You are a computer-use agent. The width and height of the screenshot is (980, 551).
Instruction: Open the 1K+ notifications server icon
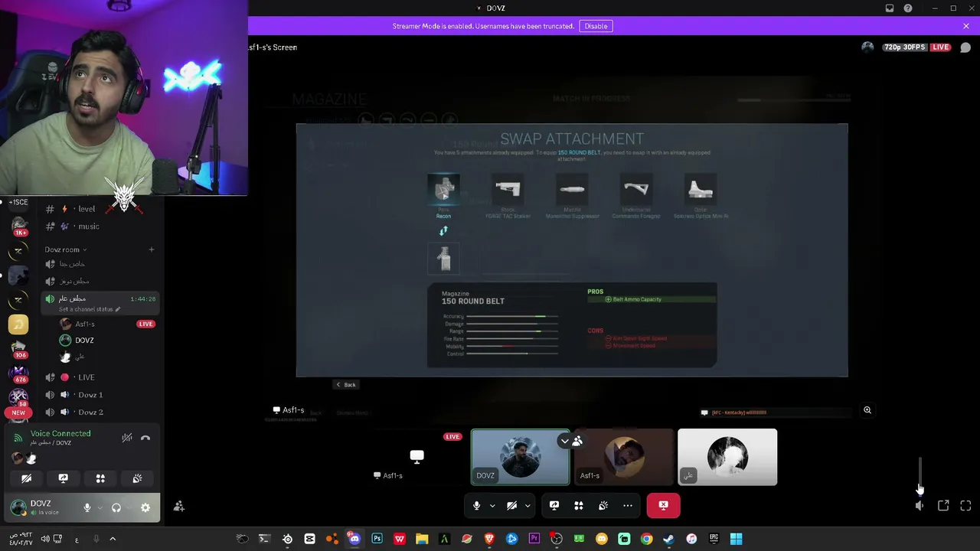pyautogui.click(x=19, y=225)
